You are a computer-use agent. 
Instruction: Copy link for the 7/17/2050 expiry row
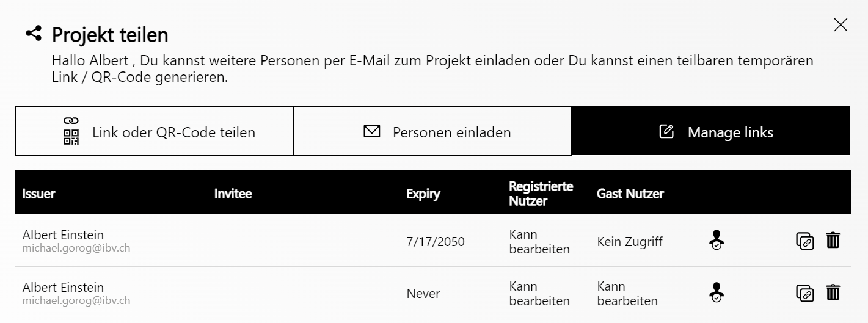[x=804, y=241]
